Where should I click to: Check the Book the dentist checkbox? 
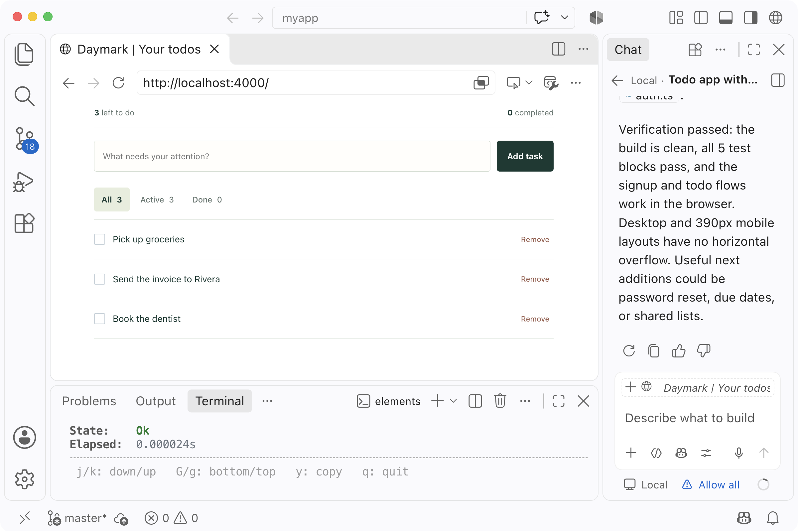tap(99, 319)
